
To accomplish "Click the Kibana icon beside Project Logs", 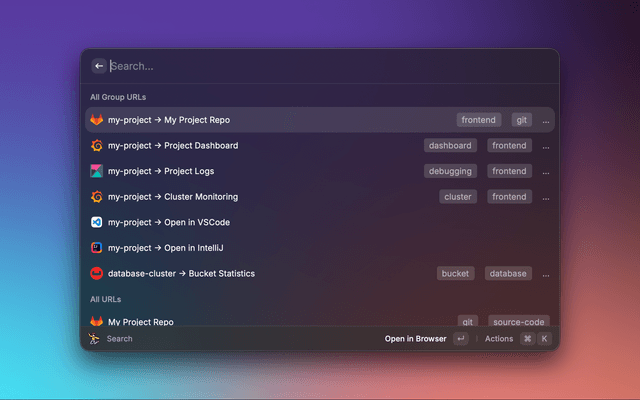I will 97,171.
